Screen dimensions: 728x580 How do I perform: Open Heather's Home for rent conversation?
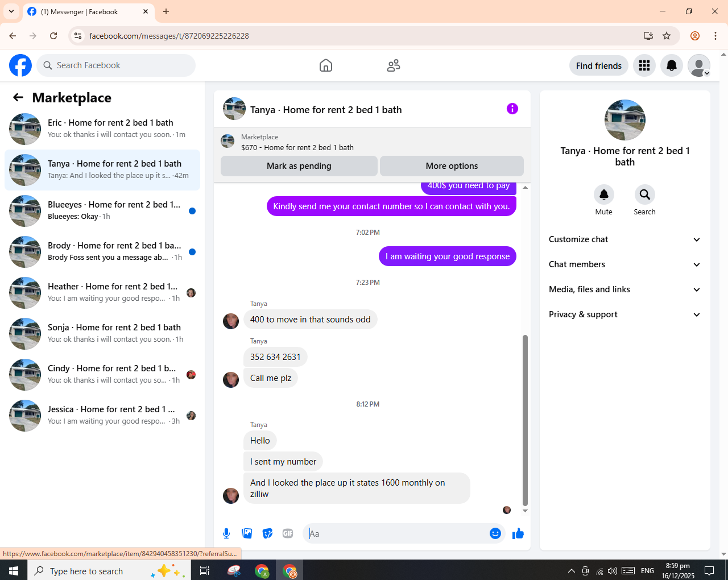(x=102, y=293)
